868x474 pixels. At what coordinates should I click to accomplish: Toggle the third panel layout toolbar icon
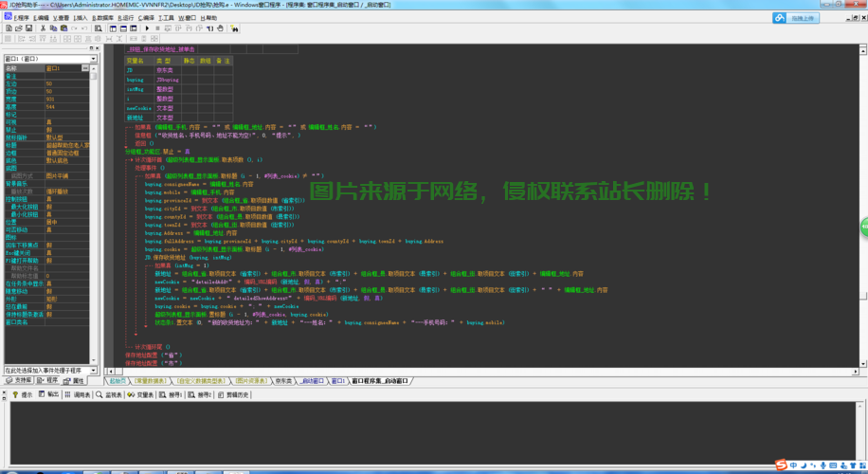[x=134, y=28]
